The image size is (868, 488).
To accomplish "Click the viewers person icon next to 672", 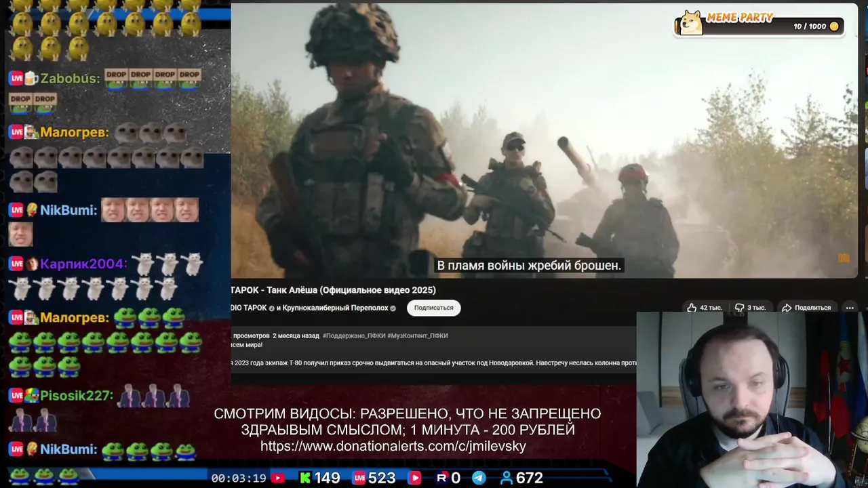I will coord(506,478).
